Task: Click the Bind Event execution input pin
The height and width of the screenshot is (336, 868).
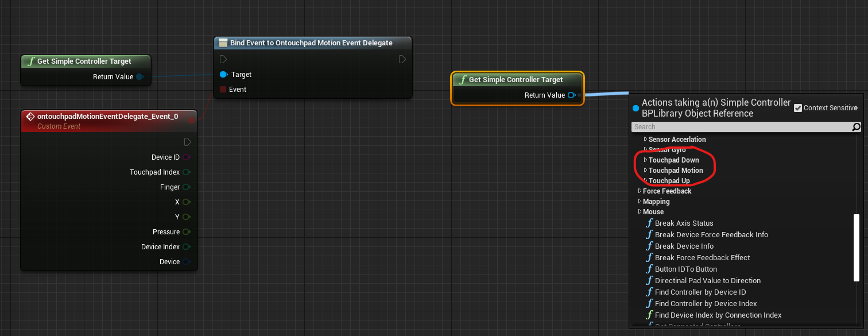Action: (x=223, y=59)
